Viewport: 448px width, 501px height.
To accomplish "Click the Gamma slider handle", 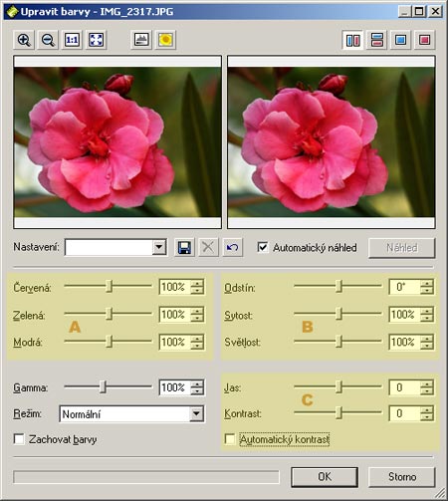I will coord(104,387).
